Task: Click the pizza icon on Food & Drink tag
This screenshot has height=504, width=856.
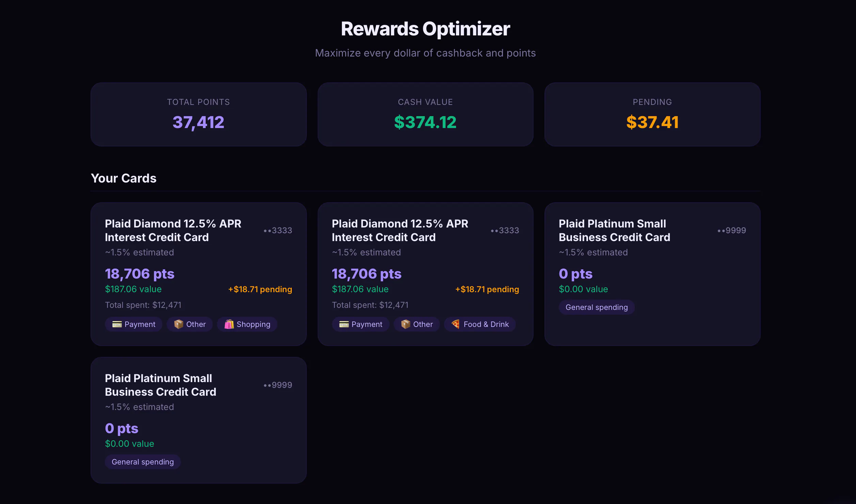Action: click(456, 324)
